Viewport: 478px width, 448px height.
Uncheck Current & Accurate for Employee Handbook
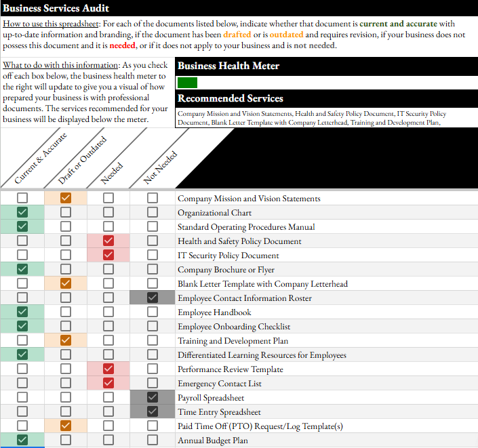[x=22, y=312]
